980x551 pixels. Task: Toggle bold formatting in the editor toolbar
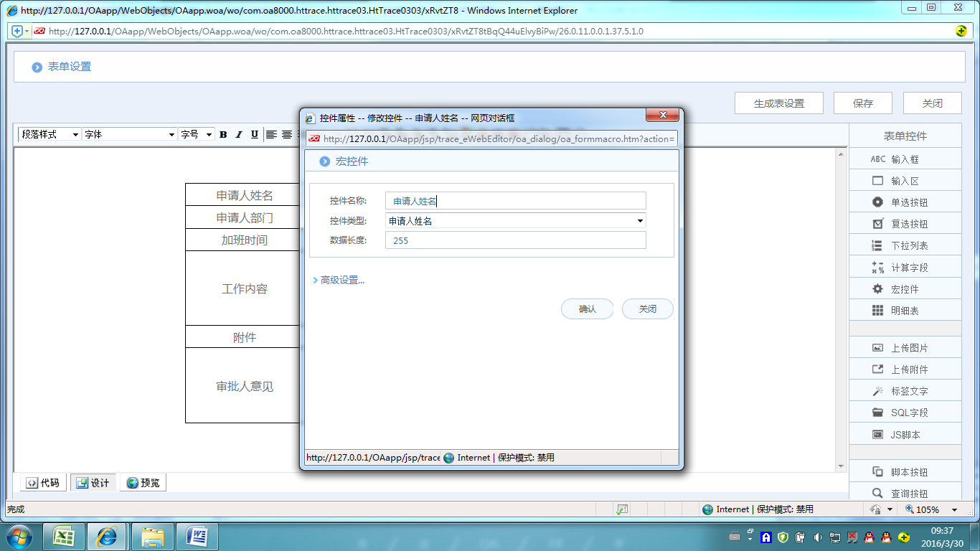[223, 134]
